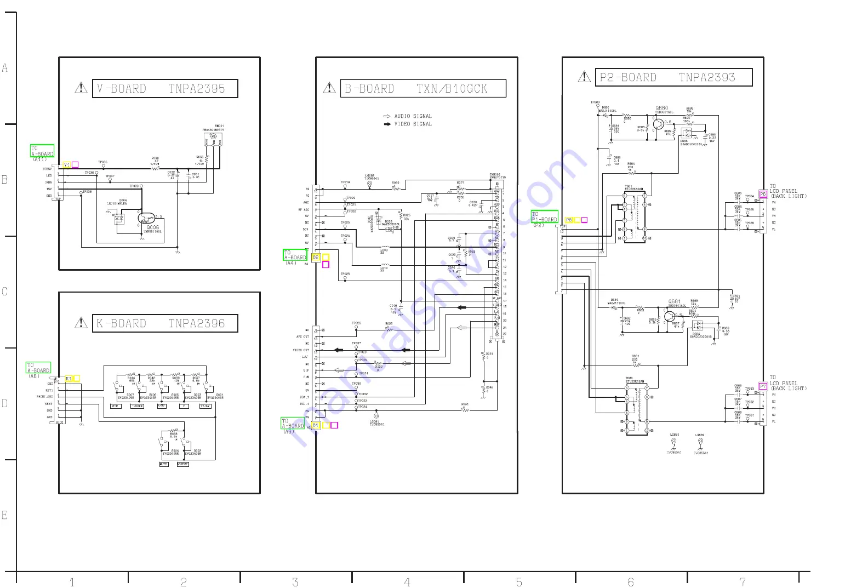
Task: Click the Q681 designator text
Action: [675, 301]
